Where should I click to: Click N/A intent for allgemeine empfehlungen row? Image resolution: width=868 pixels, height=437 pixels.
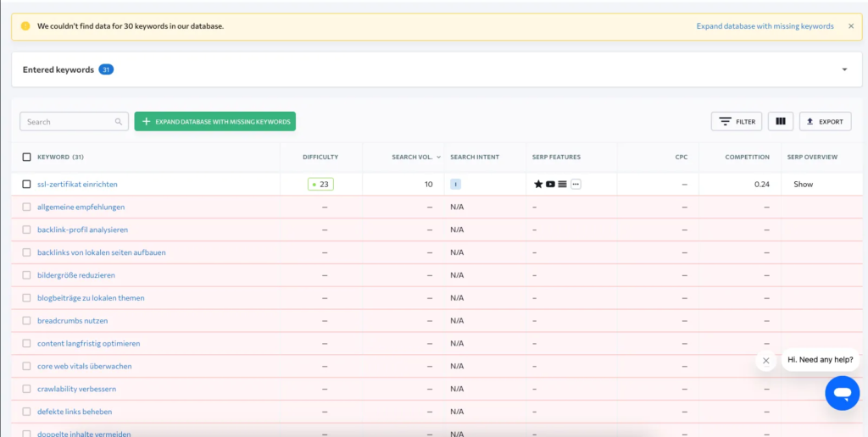457,207
